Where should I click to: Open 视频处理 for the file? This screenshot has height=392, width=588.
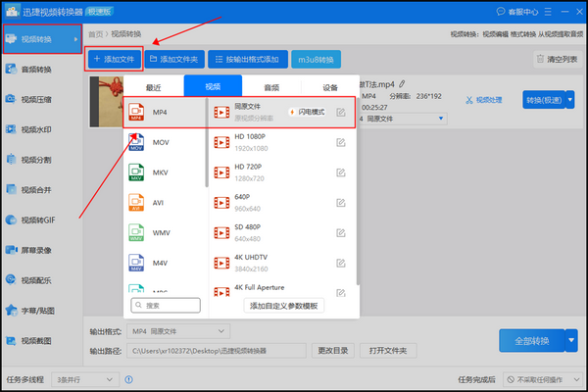click(483, 100)
